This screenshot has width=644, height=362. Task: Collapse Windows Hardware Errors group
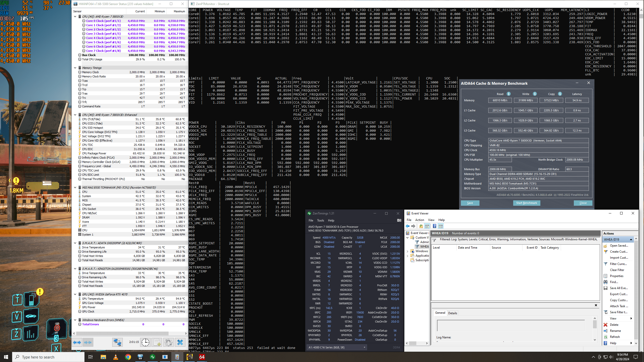coord(75,320)
